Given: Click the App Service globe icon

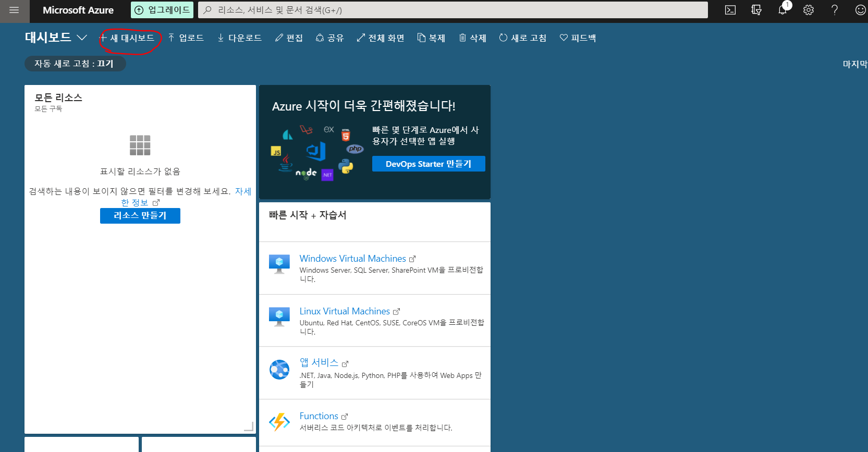Looking at the screenshot, I should 279,370.
